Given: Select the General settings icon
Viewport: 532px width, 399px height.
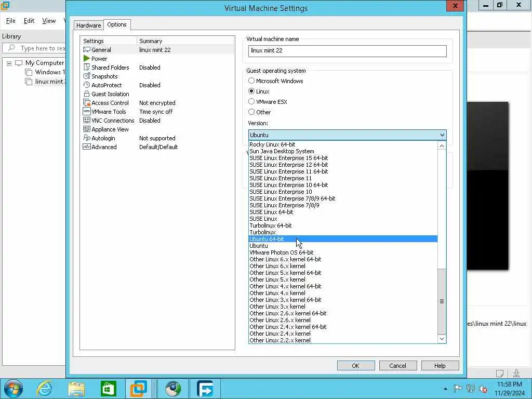Looking at the screenshot, I should pos(87,49).
